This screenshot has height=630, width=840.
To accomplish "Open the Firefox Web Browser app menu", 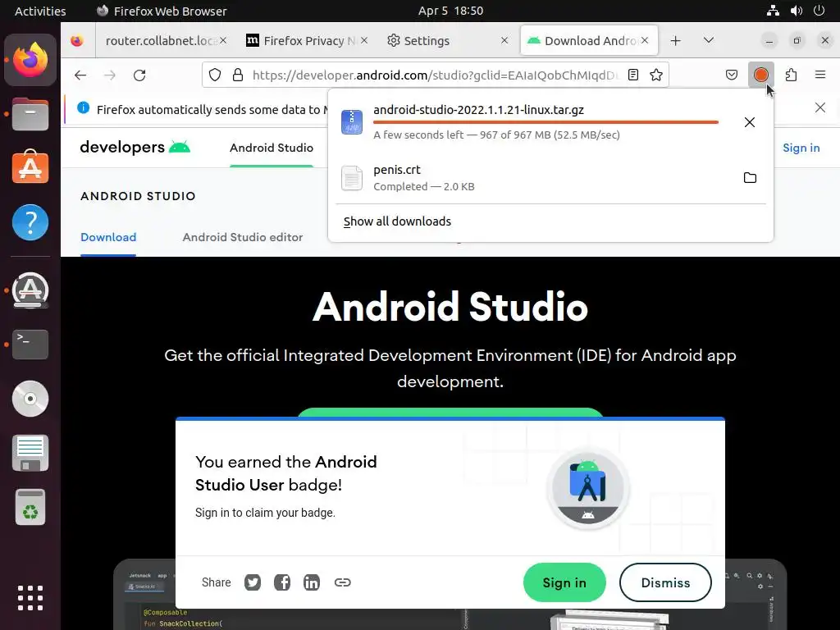I will (x=162, y=11).
